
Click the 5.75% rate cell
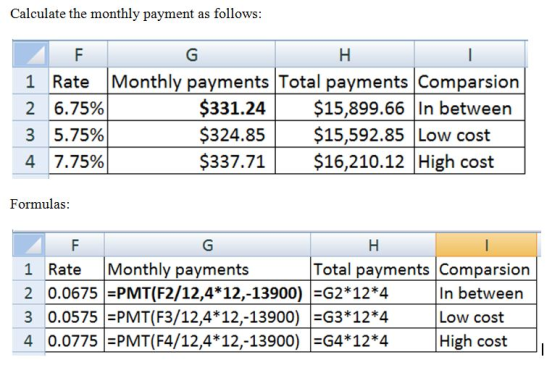(78, 135)
